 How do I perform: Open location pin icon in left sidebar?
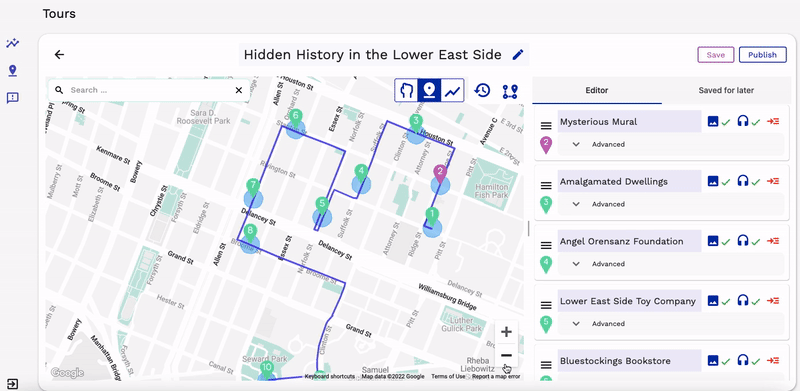[13, 70]
